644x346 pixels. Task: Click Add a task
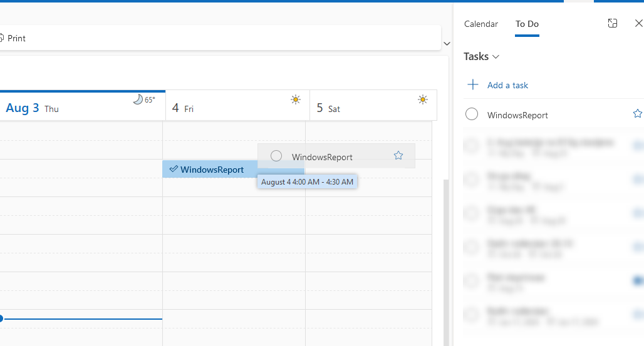tap(507, 85)
